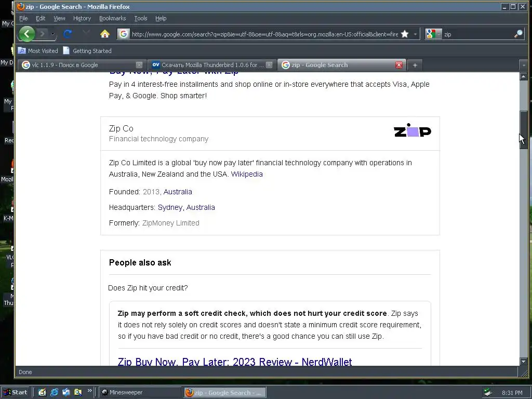Screen dimensions: 532x399
Task: Open the NerdWallet 2023 Review link
Action: tap(234, 362)
